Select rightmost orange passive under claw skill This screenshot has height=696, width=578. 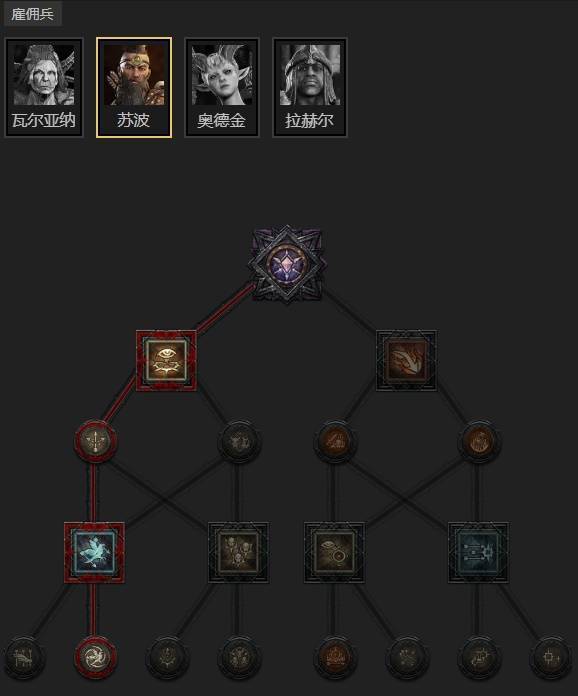tap(479, 442)
